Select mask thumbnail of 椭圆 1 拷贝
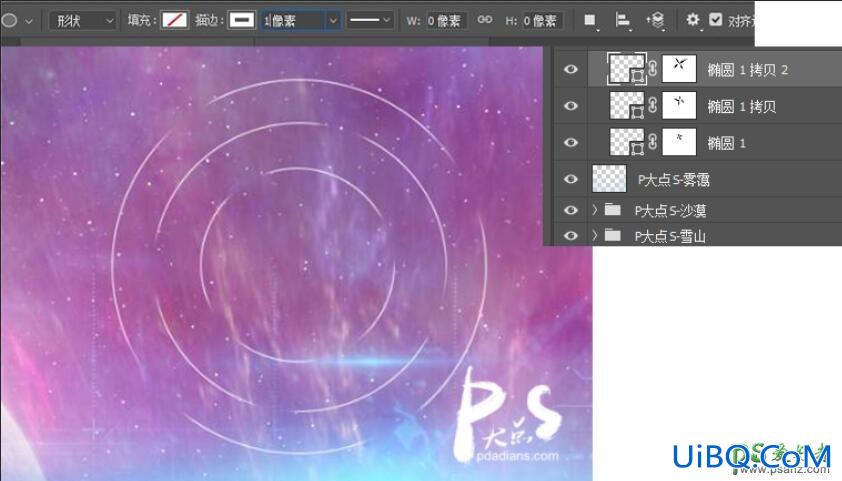This screenshot has width=842, height=481. 679,105
